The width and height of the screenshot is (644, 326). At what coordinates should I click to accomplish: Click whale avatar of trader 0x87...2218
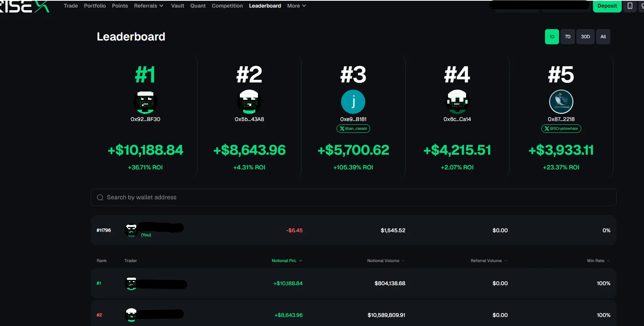(x=561, y=102)
